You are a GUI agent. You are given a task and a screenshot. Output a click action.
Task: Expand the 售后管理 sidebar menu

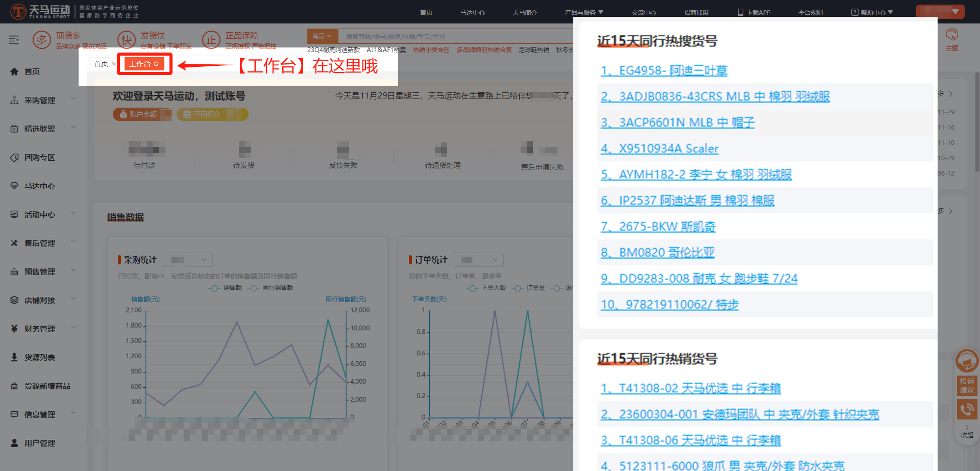pos(73,241)
